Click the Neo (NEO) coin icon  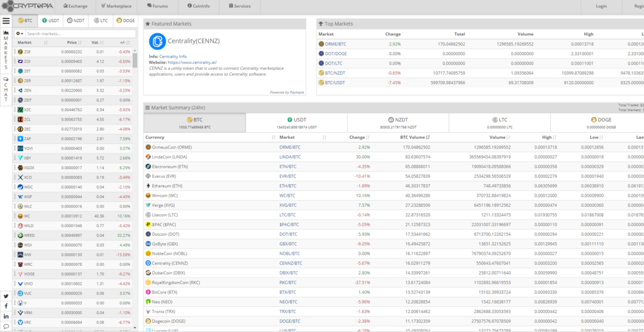tap(148, 302)
